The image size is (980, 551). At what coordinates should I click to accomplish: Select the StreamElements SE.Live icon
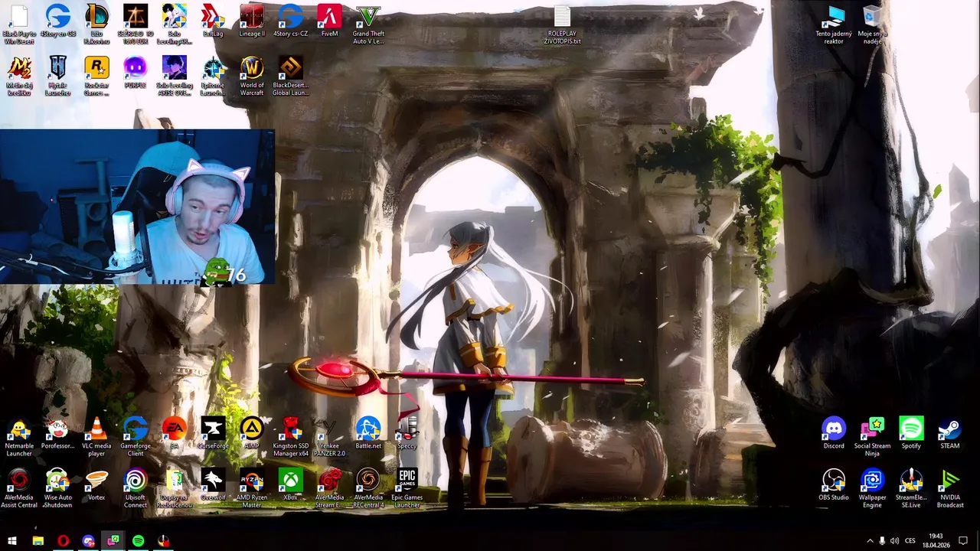click(x=911, y=489)
